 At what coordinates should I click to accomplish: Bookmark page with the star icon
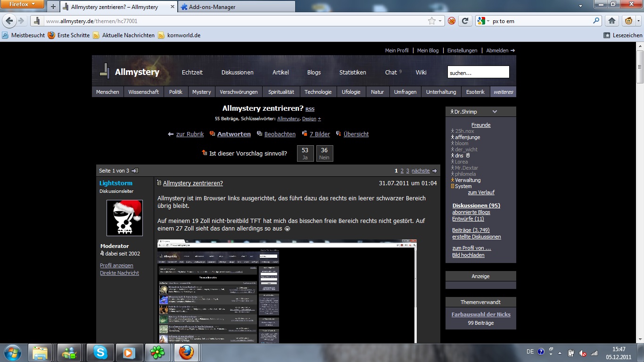click(x=431, y=21)
